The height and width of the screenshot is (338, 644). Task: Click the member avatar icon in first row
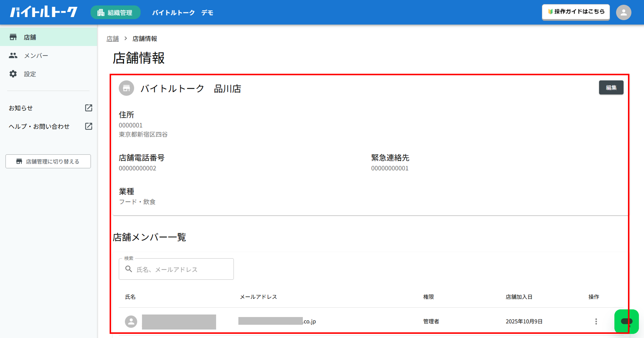coord(131,321)
